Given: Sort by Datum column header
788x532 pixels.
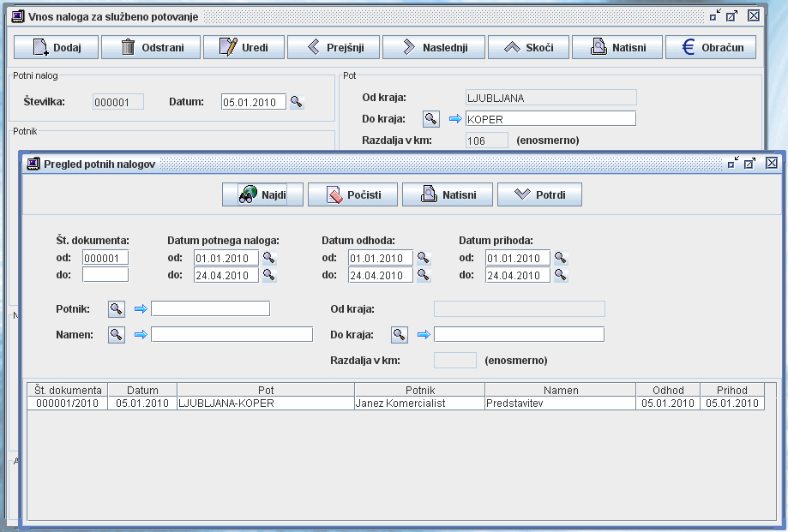Looking at the screenshot, I should click(142, 390).
